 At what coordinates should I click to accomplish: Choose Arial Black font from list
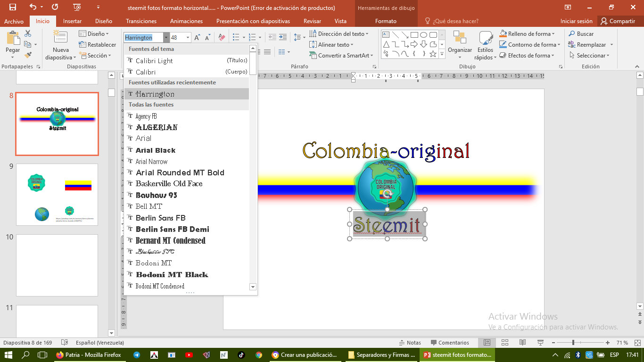pyautogui.click(x=187, y=150)
